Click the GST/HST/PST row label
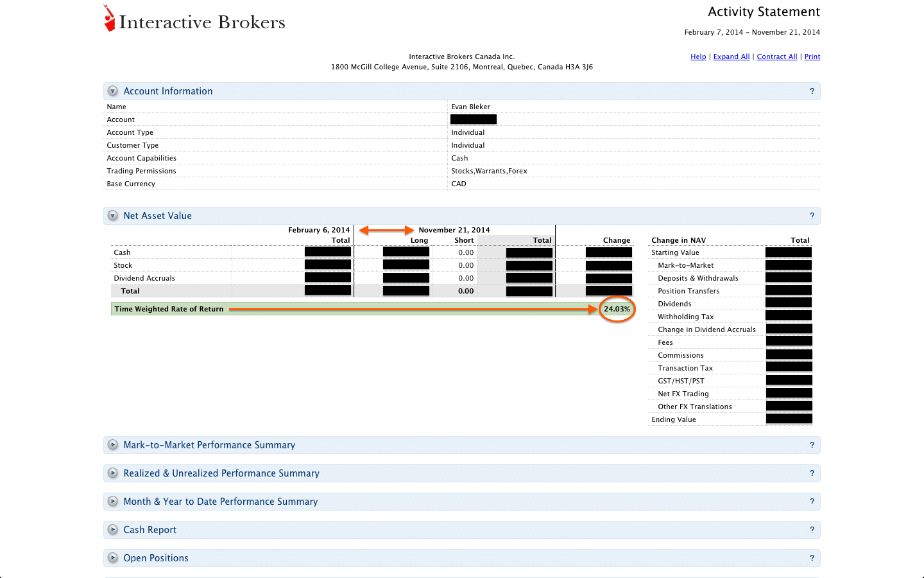This screenshot has height=578, width=924. pos(681,381)
